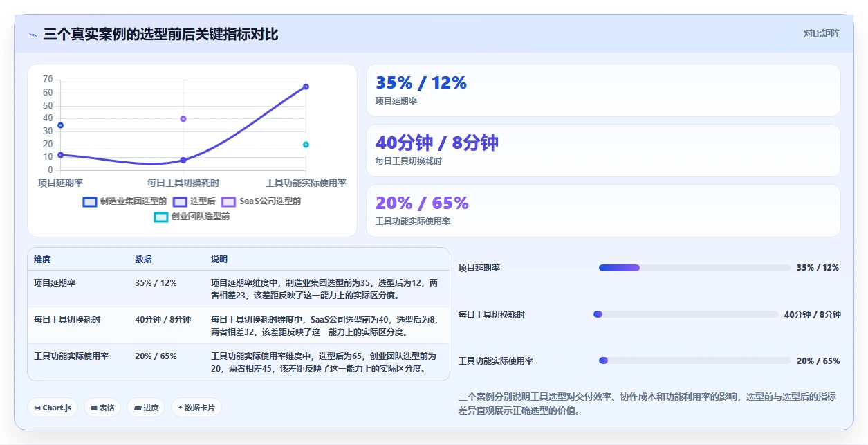The height and width of the screenshot is (445, 868).
Task: Click the 选型后 line point at 65
Action: point(306,87)
